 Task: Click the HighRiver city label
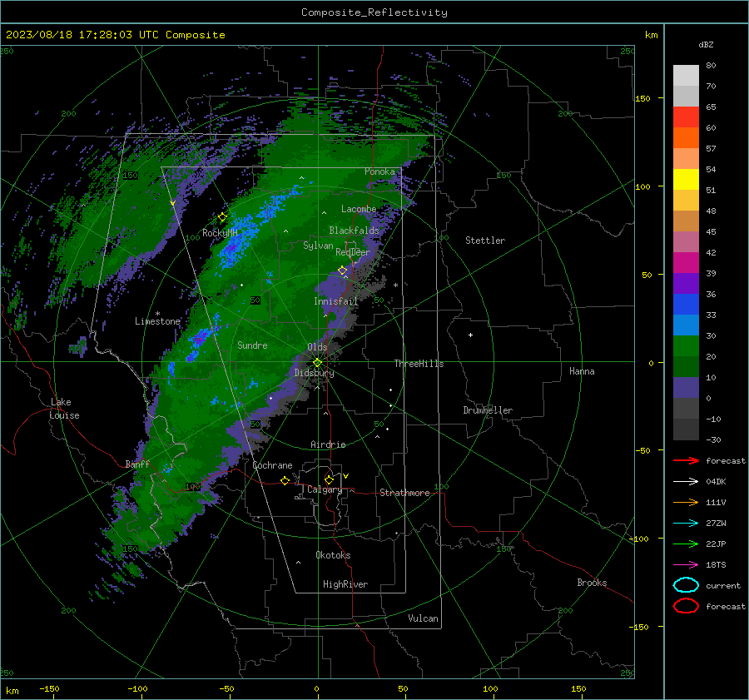(x=345, y=584)
